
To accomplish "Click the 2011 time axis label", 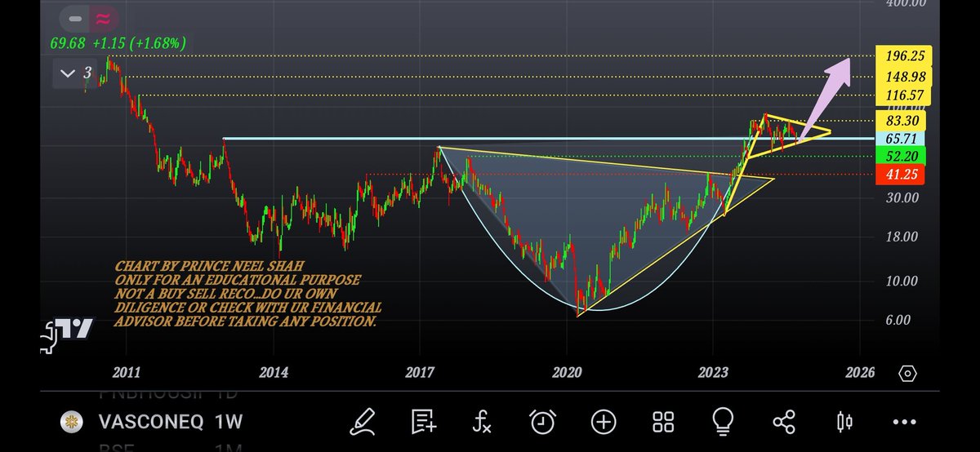I will 127,373.
